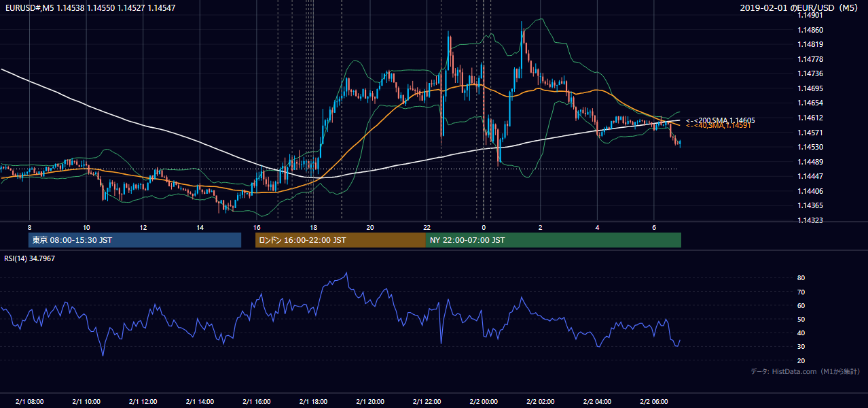Click the 200 SMA 1.14605 label
868x408 pixels.
[x=721, y=120]
